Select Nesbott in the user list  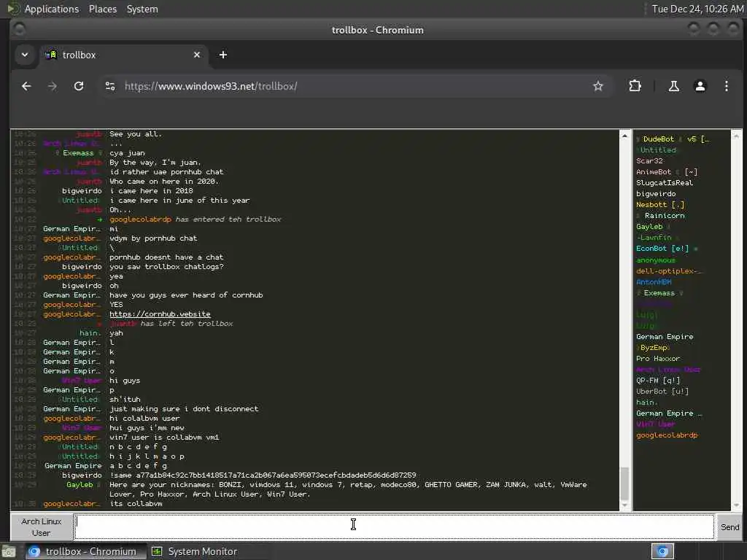pyautogui.click(x=659, y=205)
